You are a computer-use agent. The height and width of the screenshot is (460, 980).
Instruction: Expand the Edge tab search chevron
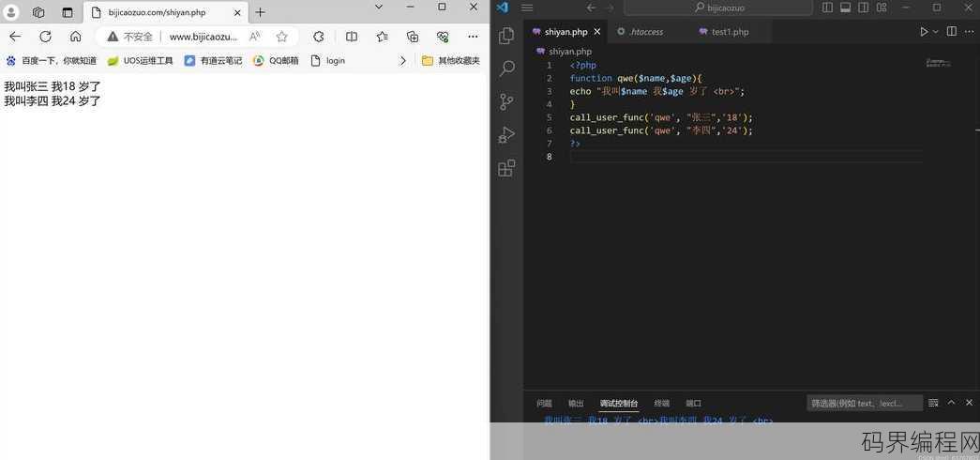pyautogui.click(x=379, y=7)
